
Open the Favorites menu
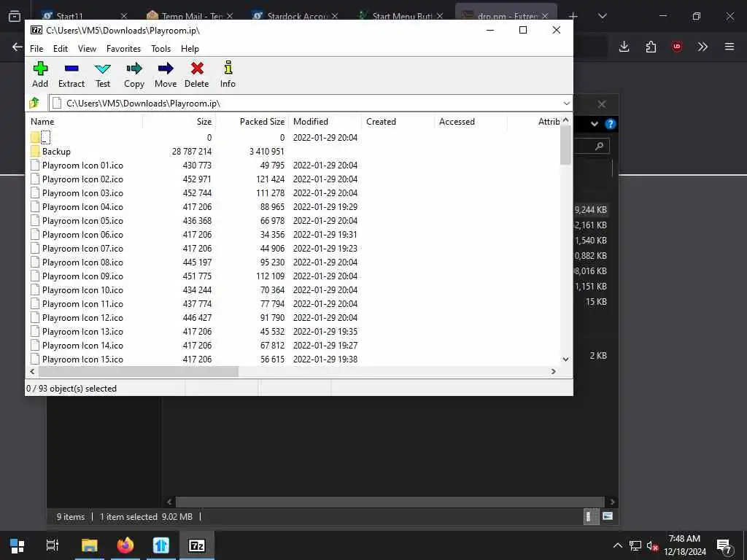coord(124,49)
